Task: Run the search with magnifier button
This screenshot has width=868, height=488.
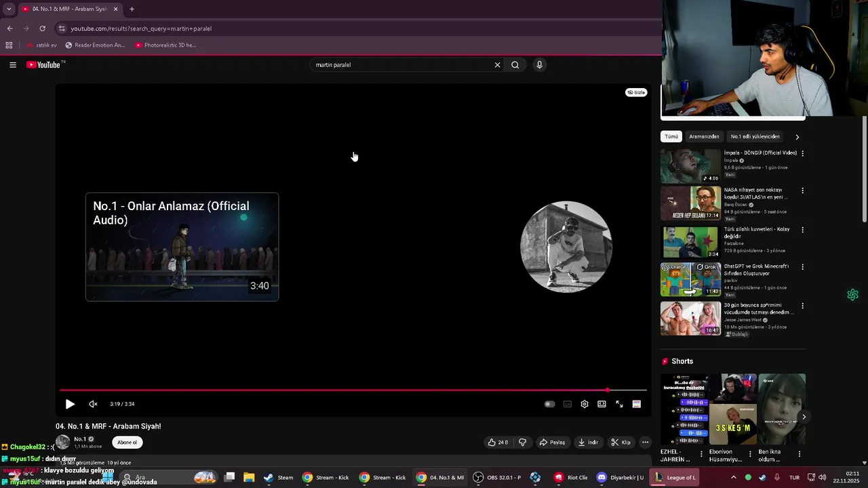Action: [515, 65]
